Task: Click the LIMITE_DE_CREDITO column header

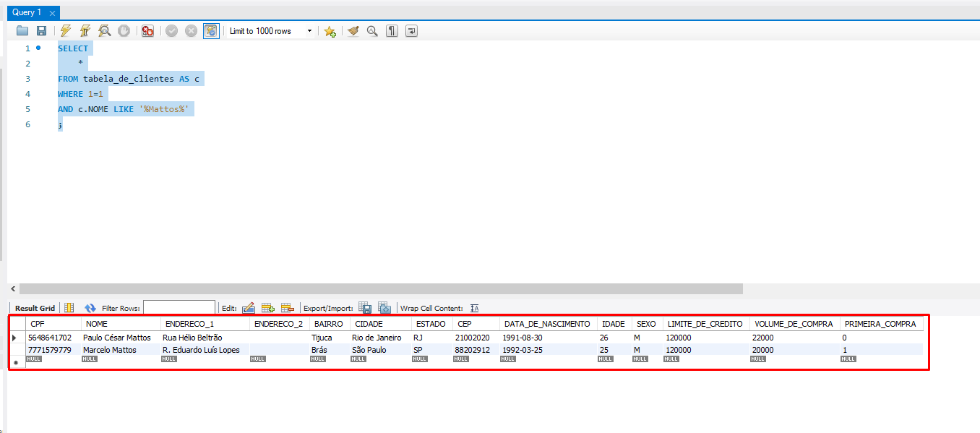Action: click(704, 324)
